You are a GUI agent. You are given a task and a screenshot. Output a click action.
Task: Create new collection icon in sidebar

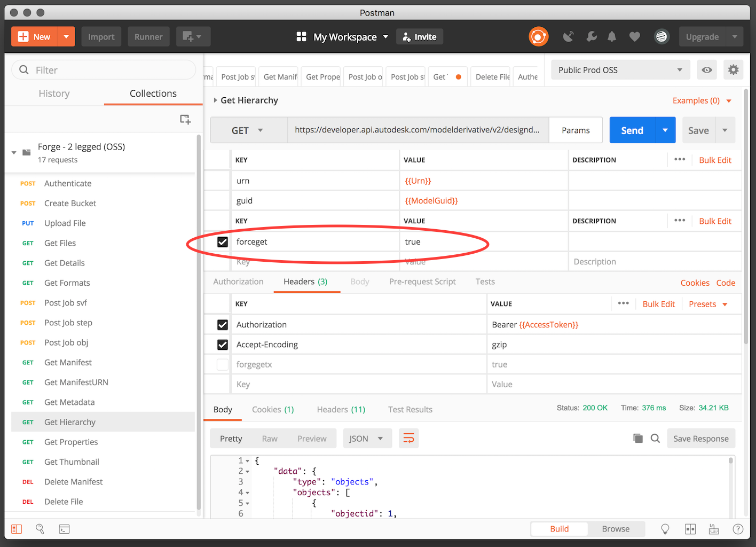185,119
